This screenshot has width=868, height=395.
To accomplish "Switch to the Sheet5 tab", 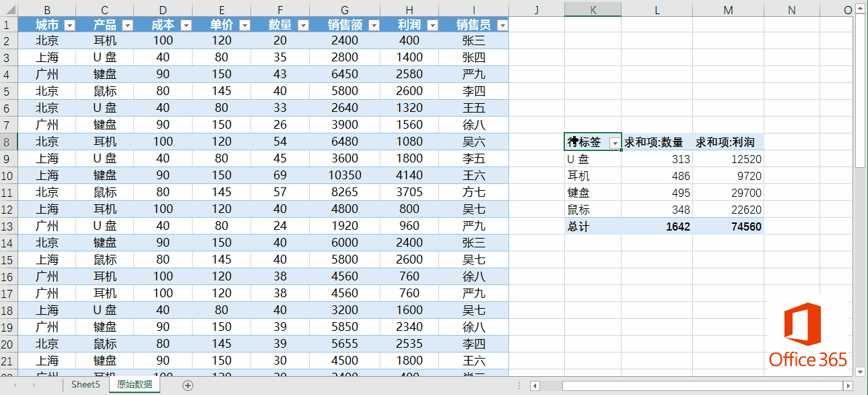I will (x=86, y=385).
